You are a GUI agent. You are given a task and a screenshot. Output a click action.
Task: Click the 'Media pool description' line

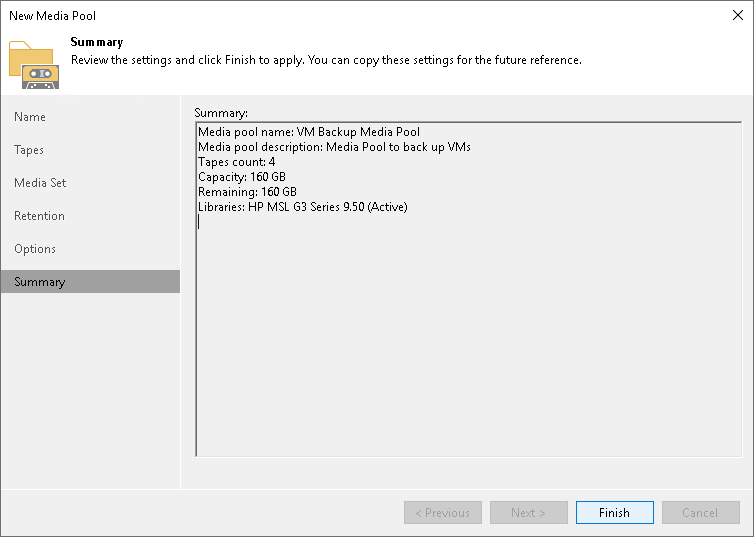pyautogui.click(x=334, y=147)
